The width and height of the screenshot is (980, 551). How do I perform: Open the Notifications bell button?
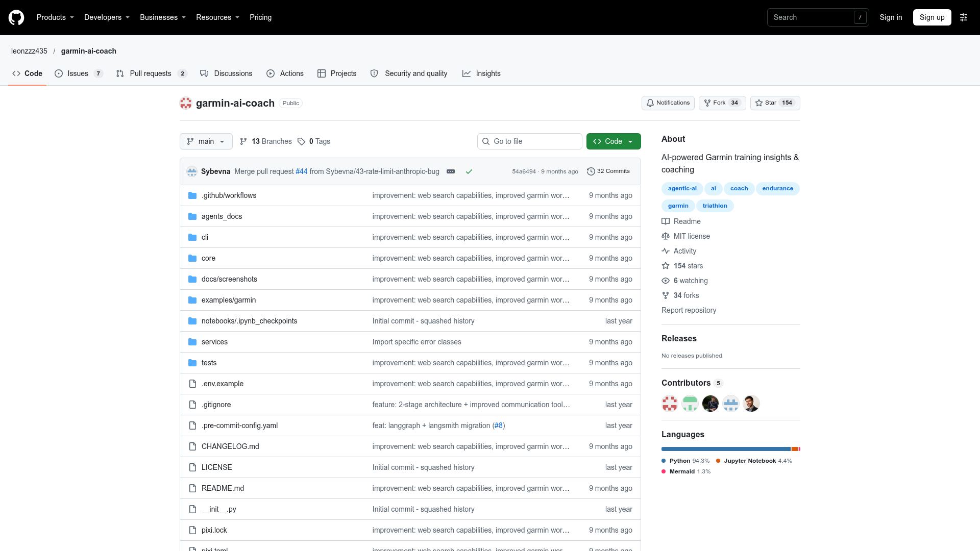[668, 103]
